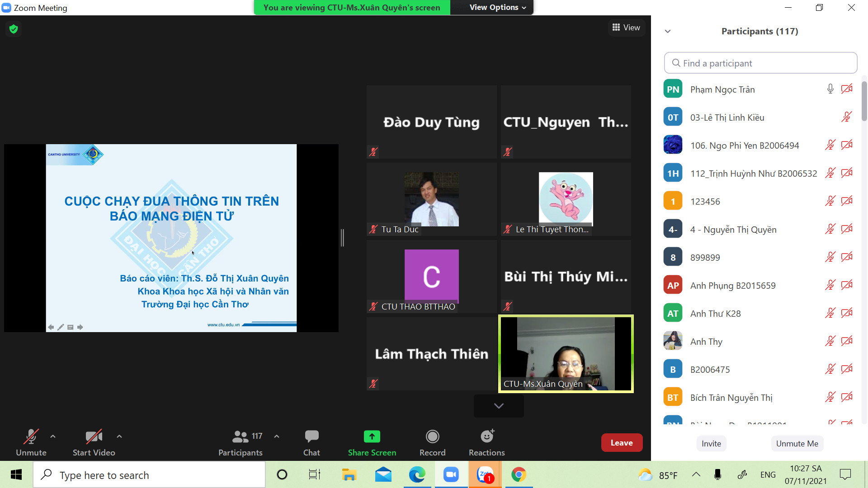Toggle Start Video on
This screenshot has height=488, width=868.
(x=94, y=436)
